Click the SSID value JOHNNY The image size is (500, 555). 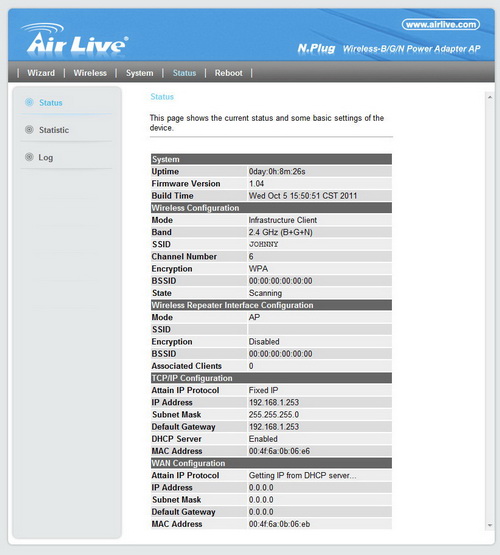click(263, 245)
